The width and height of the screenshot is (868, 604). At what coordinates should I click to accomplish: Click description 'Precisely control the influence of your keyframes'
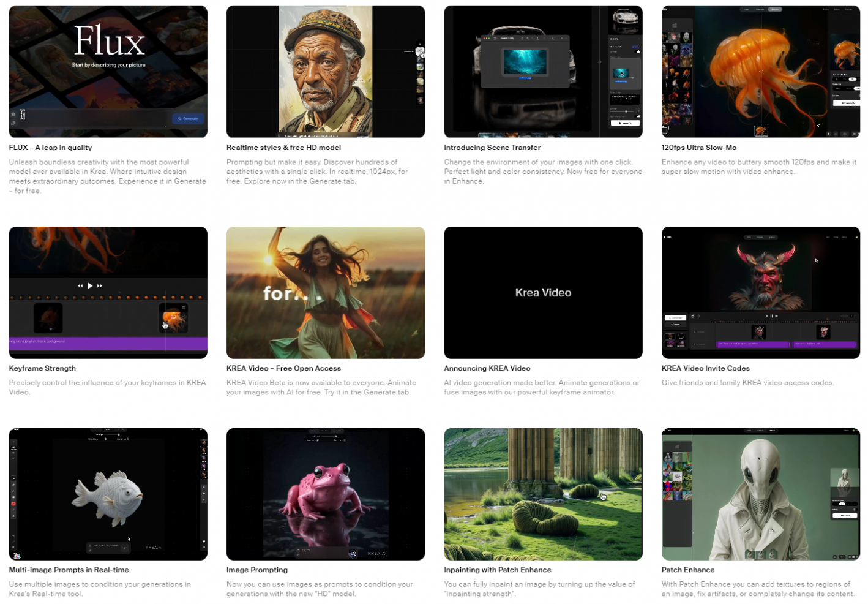108,387
